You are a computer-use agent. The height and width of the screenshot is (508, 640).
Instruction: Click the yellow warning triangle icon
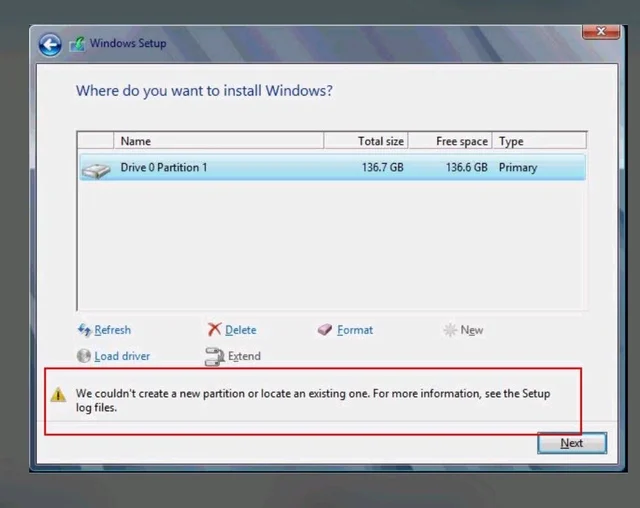tap(58, 395)
